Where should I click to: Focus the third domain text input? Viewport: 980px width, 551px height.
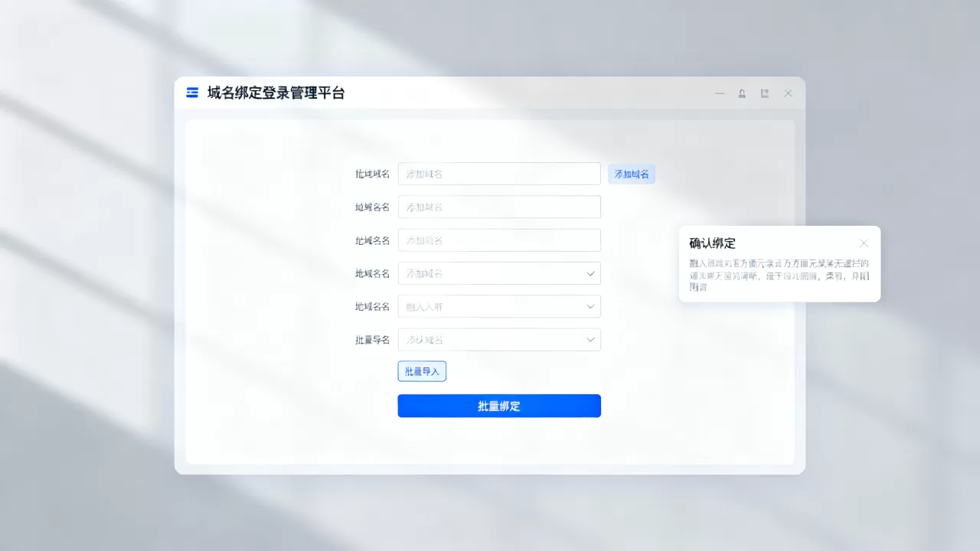click(499, 240)
